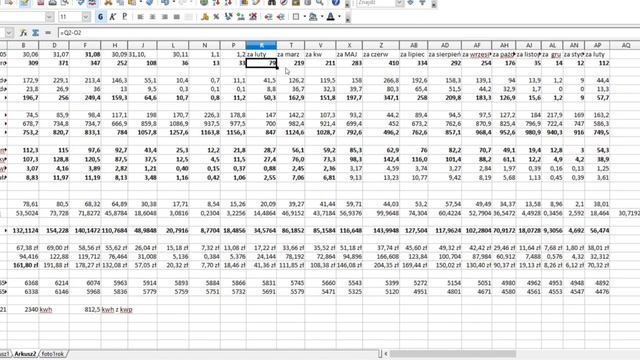640x360 pixels.
Task: Open the font color dropdown arrow
Action: (339, 17)
